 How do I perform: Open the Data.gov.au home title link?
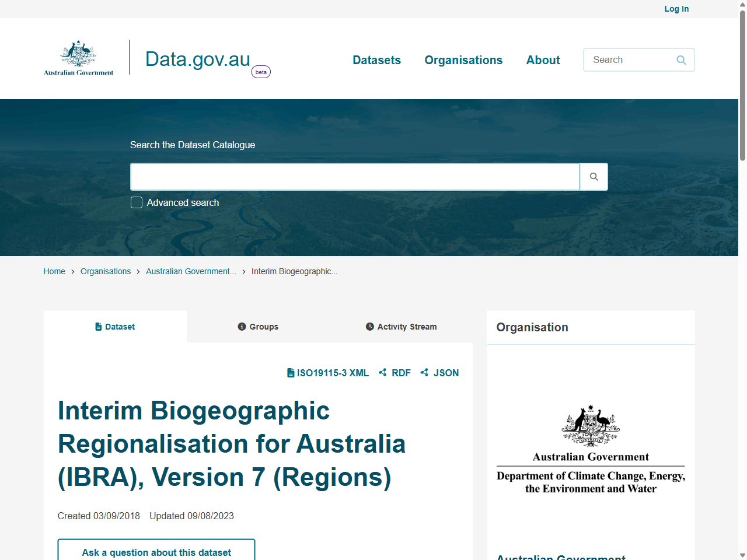point(197,59)
